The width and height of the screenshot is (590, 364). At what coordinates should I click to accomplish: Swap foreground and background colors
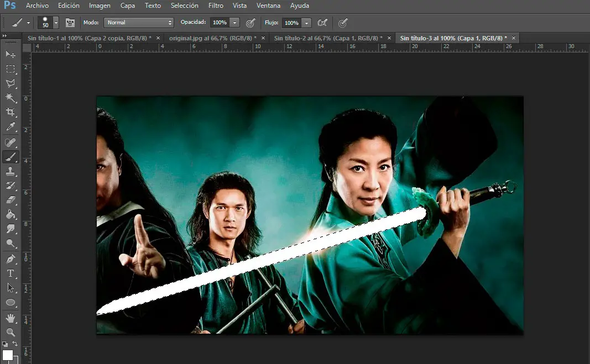15,344
